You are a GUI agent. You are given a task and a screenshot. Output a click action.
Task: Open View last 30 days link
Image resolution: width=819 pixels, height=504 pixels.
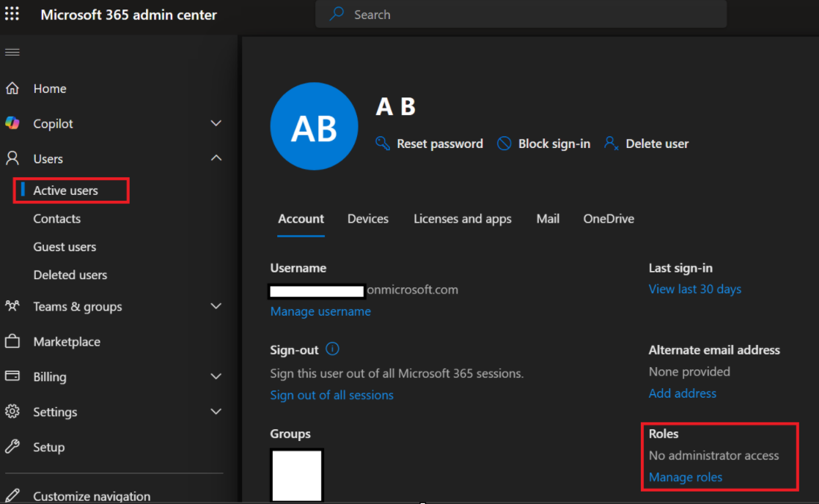click(694, 289)
